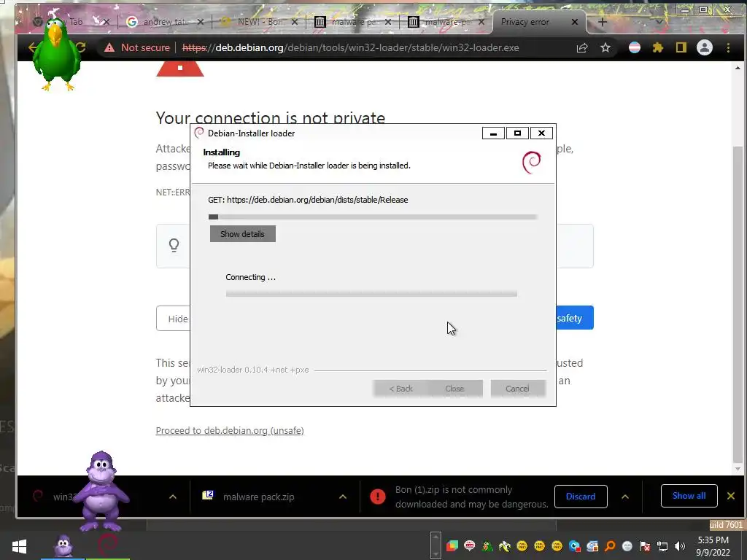Screen dimensions: 747x560
Task: Click the greyed-out Back button in installer
Action: [400, 389]
